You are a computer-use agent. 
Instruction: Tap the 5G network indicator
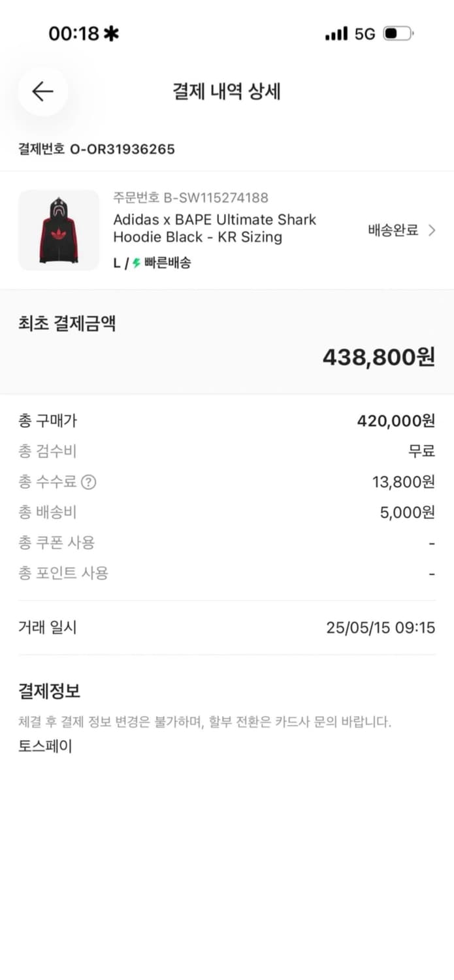365,33
